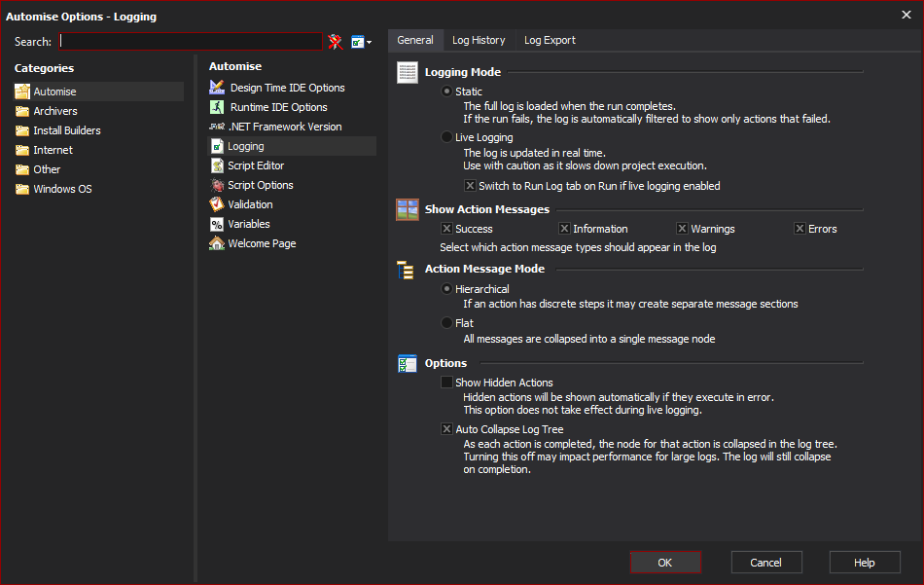The image size is (924, 585).
Task: Uncheck the Errors messages checkbox
Action: 800,228
